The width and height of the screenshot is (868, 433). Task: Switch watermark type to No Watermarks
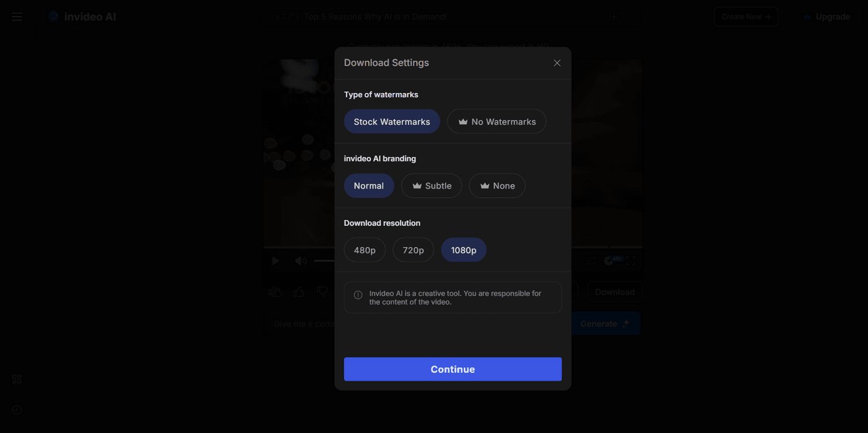pyautogui.click(x=496, y=121)
